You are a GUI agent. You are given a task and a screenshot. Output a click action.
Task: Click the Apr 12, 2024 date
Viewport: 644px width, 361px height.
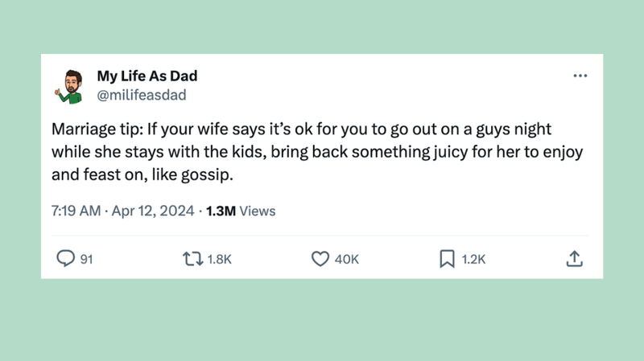[x=152, y=211]
